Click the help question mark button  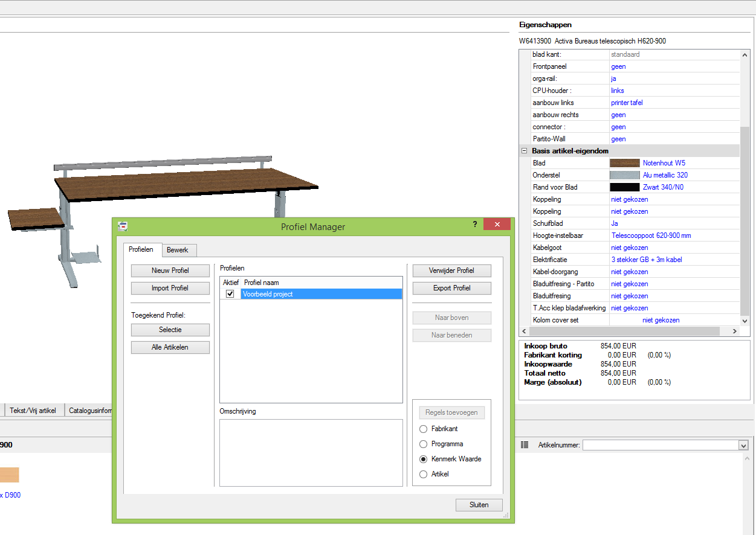(474, 224)
